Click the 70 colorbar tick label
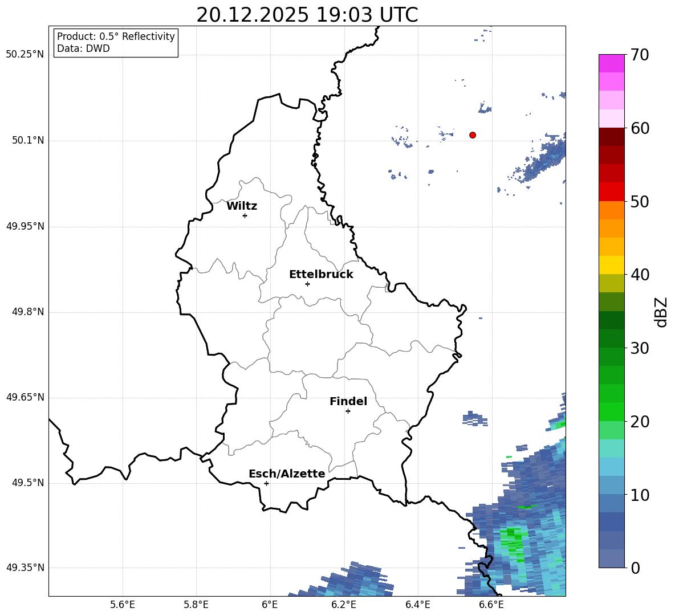Image resolution: width=675 pixels, height=616 pixels. coord(640,55)
